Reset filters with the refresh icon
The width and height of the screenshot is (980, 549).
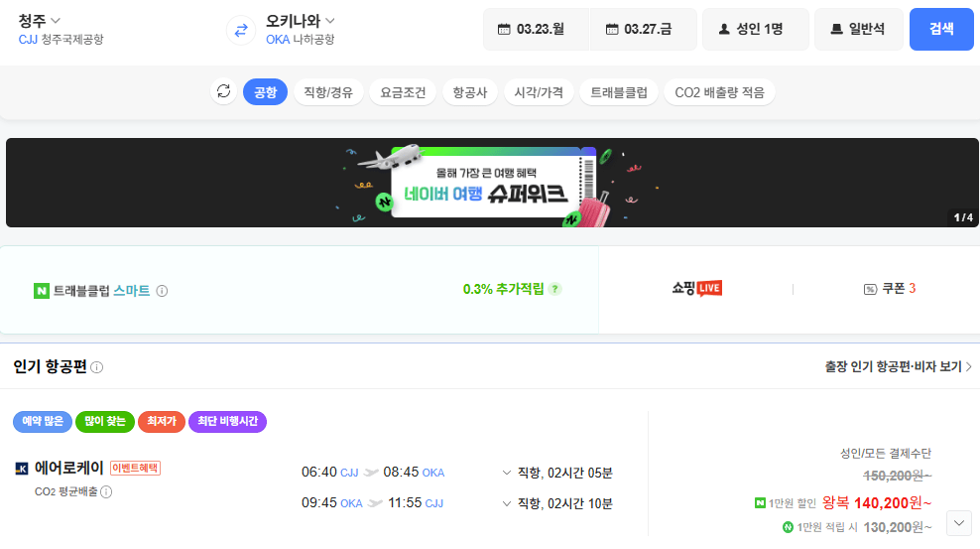[x=224, y=92]
